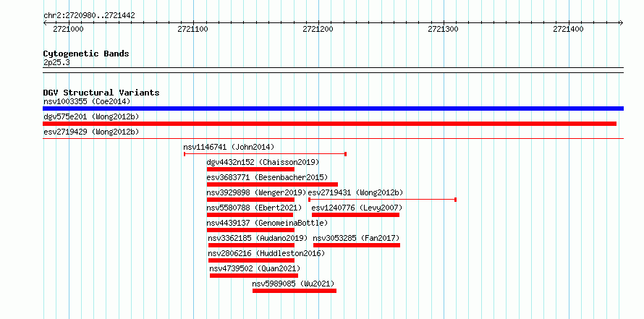This screenshot has height=319, width=644.
Task: Click the red bar under esv3683771
Action: point(272,184)
